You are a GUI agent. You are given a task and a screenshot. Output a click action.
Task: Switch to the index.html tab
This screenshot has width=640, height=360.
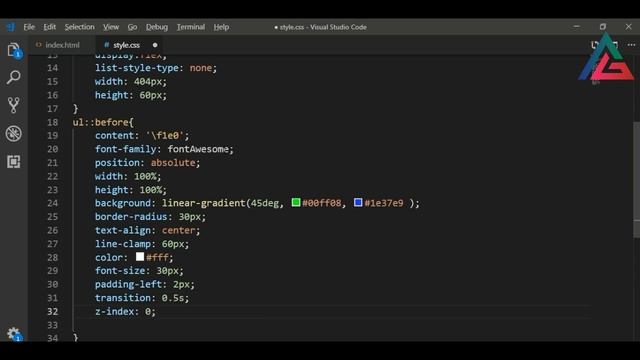[62, 45]
